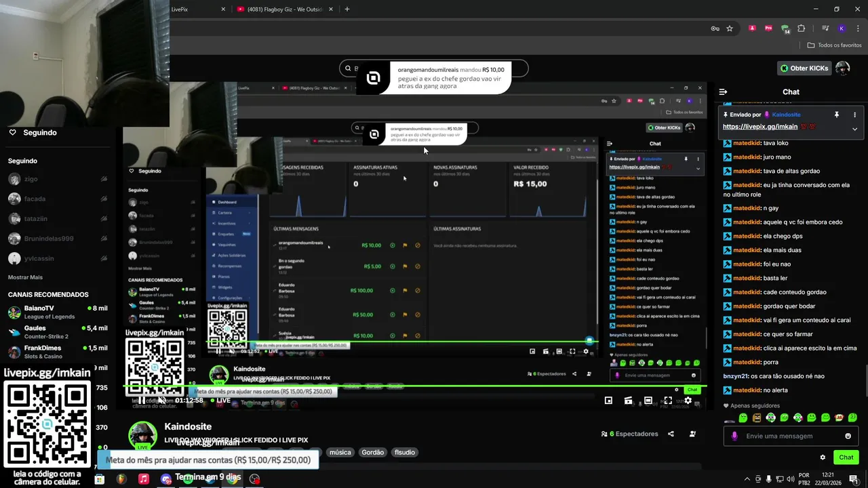Open the facada followed channel
The width and height of the screenshot is (868, 488).
click(58, 199)
